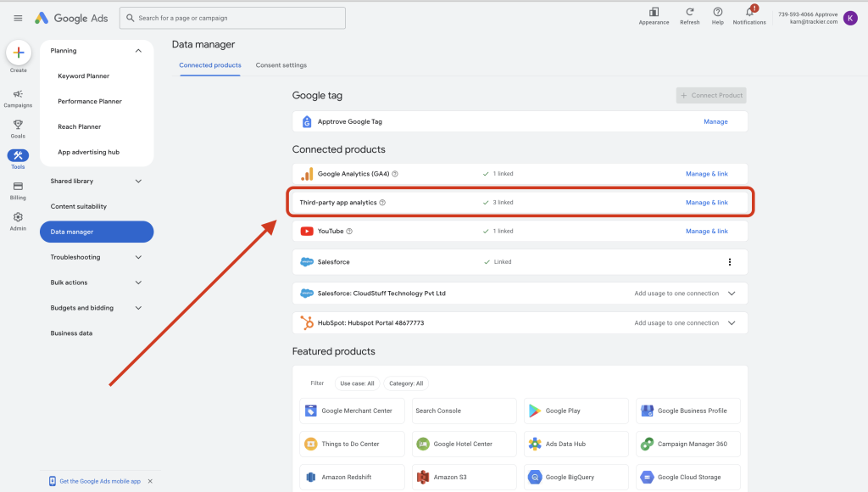Screen dimensions: 868x492
Task: Expand the Shared library section
Action: 138,182
